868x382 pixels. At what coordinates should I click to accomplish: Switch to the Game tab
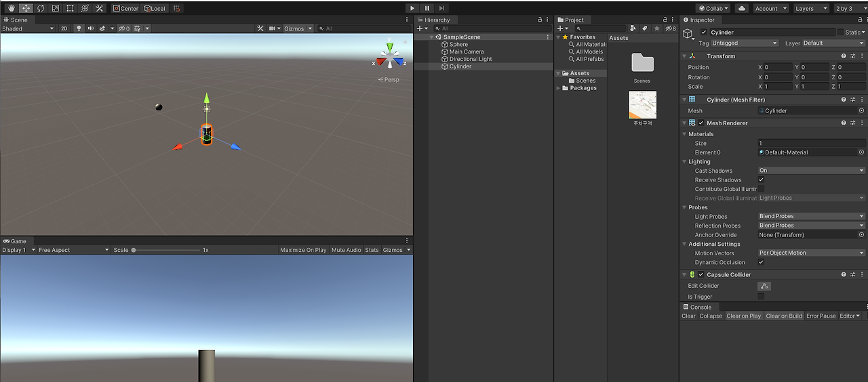(x=15, y=240)
